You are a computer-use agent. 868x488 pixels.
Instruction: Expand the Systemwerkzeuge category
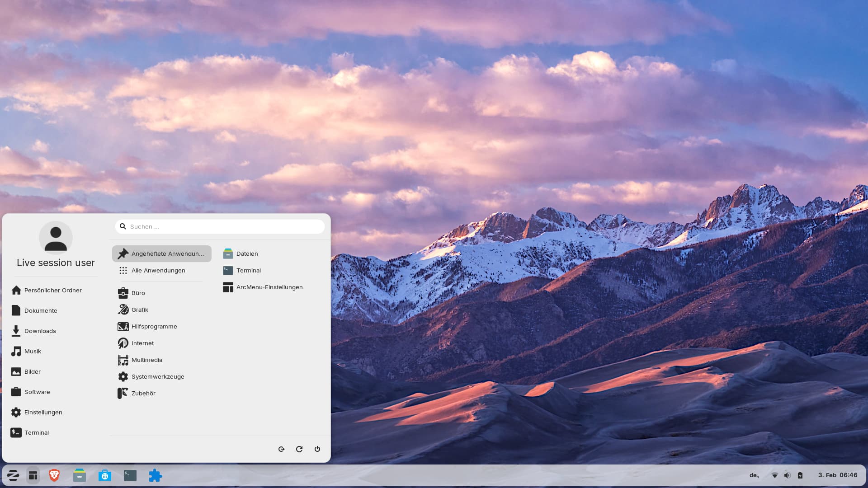coord(157,377)
